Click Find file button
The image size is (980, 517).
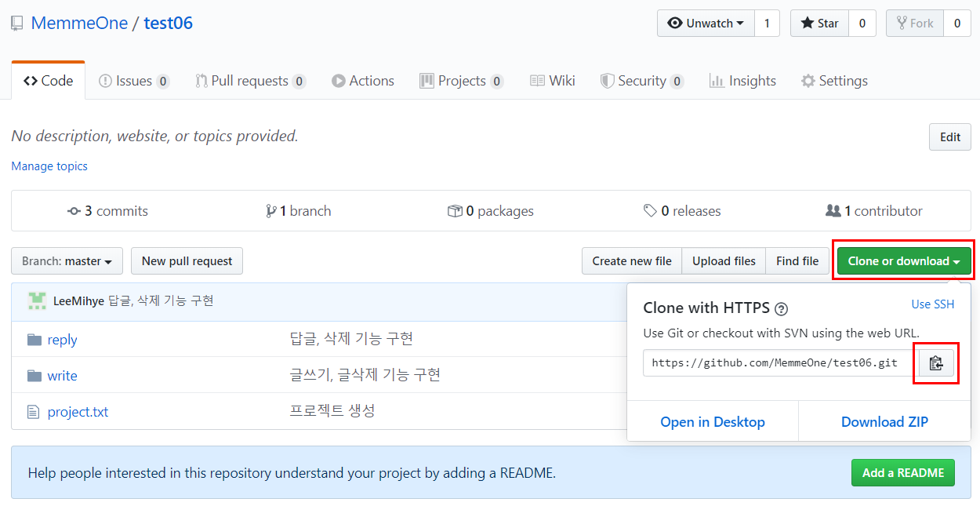pos(797,261)
